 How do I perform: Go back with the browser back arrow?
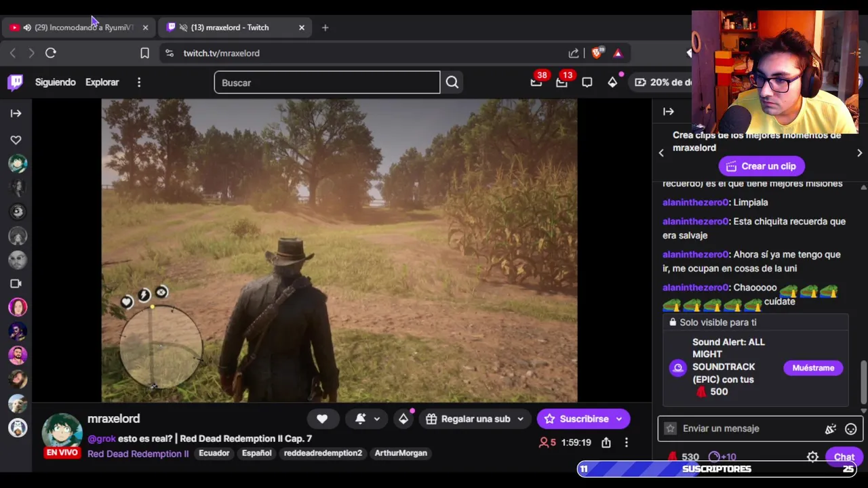13,53
